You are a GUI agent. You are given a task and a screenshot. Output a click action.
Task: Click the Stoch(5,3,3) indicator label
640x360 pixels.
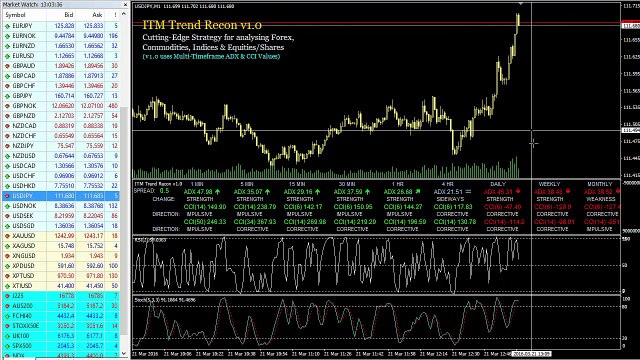click(x=165, y=300)
